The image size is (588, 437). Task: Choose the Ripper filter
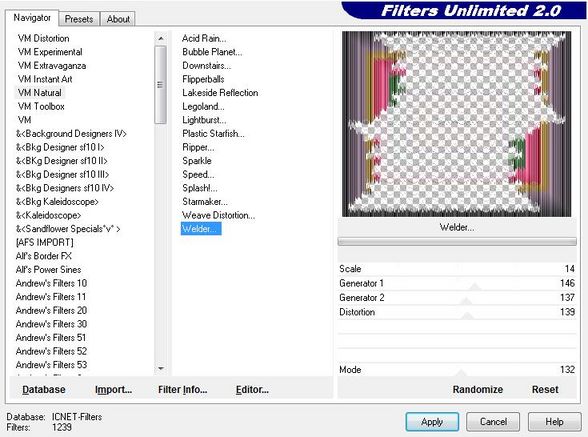tap(198, 147)
